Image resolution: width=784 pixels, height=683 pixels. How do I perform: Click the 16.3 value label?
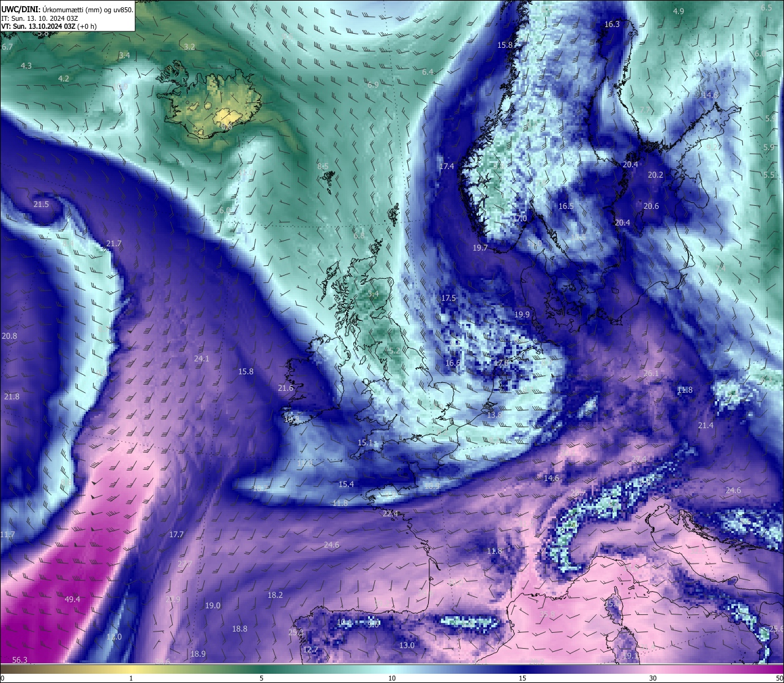point(612,25)
